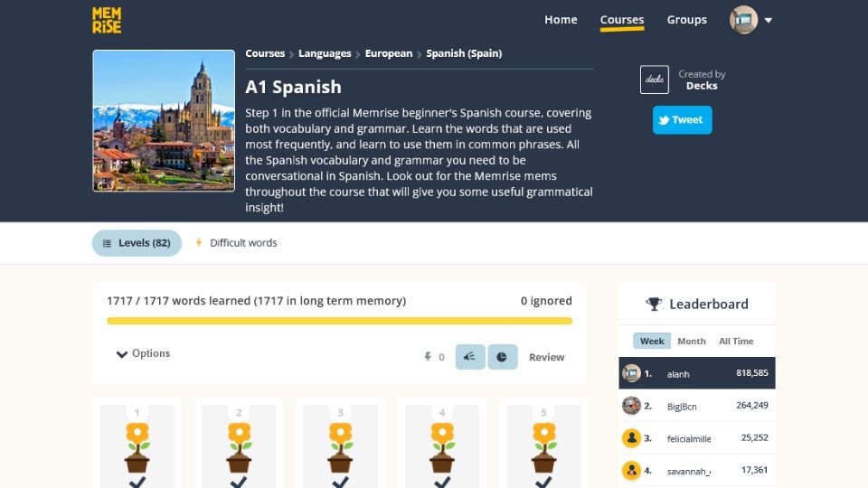Show the Week leaderboard
The image size is (868, 488).
pyautogui.click(x=652, y=341)
